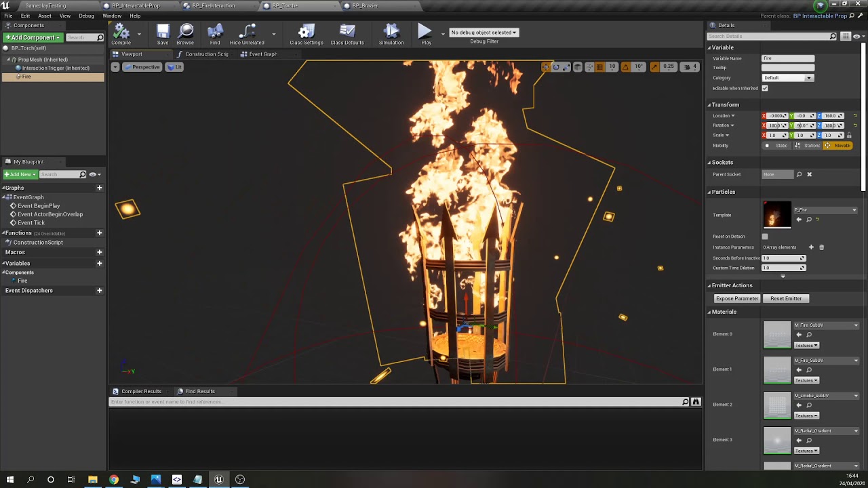The height and width of the screenshot is (488, 868).
Task: Open the Window menu
Action: [112, 16]
